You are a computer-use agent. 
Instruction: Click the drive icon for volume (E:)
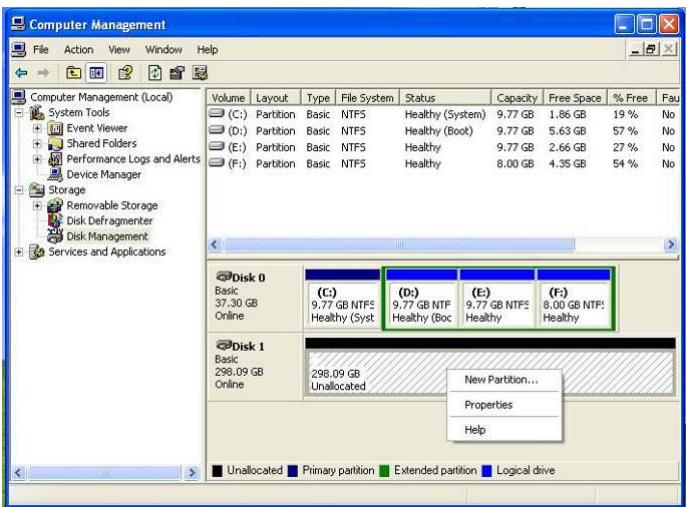216,146
